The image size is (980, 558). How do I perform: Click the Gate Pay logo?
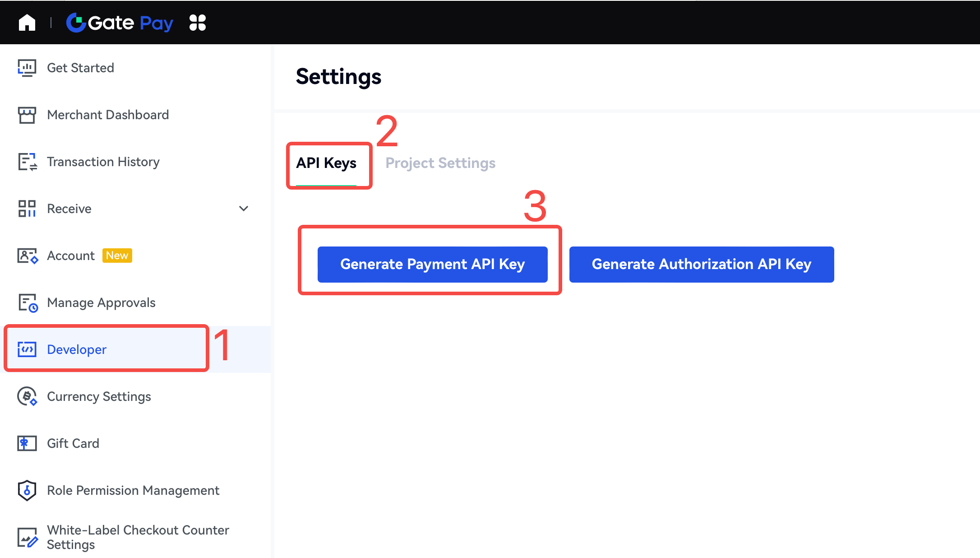(x=120, y=23)
